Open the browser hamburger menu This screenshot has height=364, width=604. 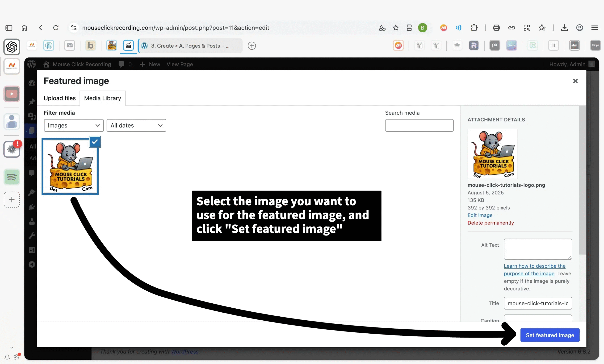[x=595, y=28]
